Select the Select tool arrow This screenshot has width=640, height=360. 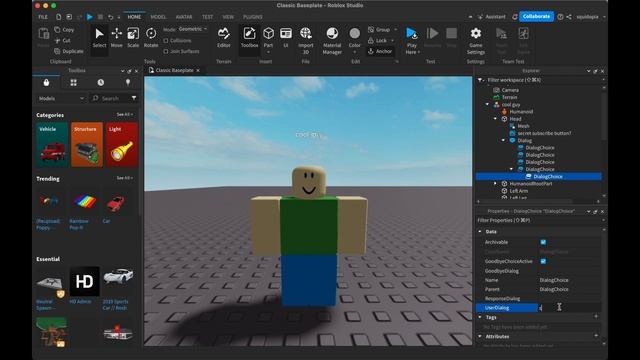(x=99, y=38)
